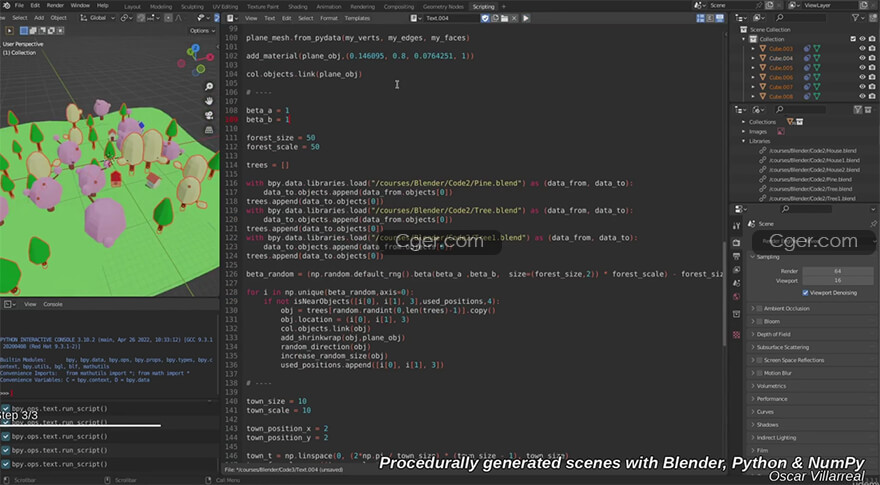This screenshot has height=485, width=880.
Task: Toggle syntax highlighting icon
Action: (719, 18)
